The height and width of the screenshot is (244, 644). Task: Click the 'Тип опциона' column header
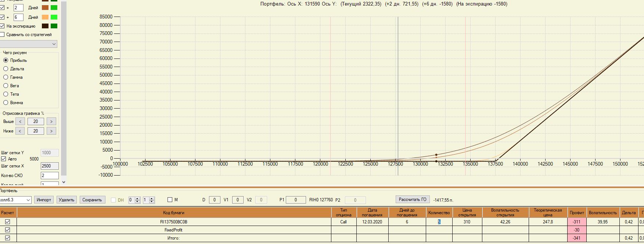click(343, 213)
